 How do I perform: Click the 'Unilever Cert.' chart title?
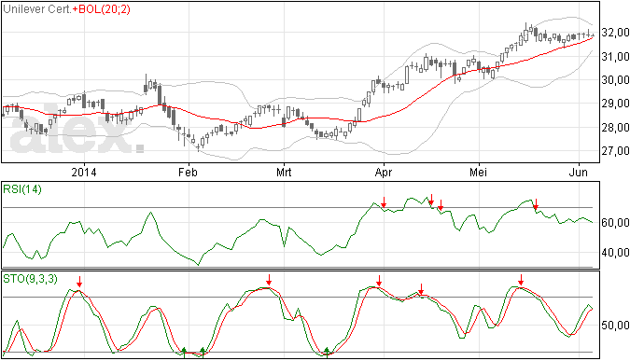(x=37, y=9)
